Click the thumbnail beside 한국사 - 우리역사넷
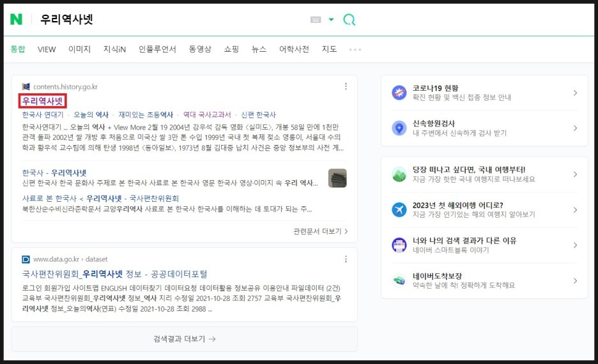 coord(337,178)
